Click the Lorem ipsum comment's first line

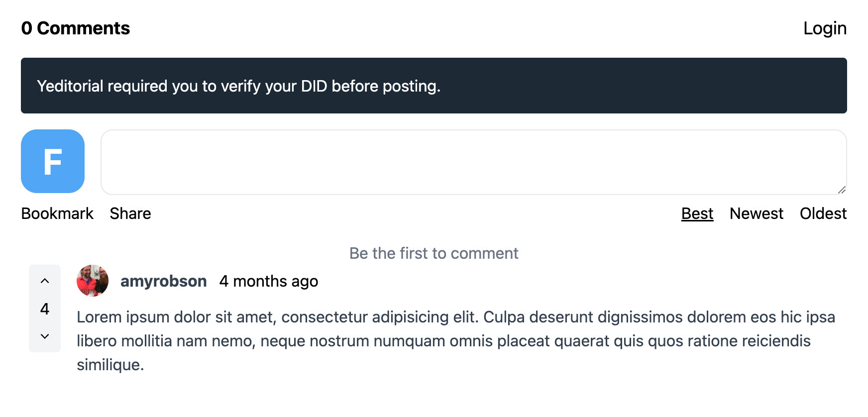(x=455, y=317)
